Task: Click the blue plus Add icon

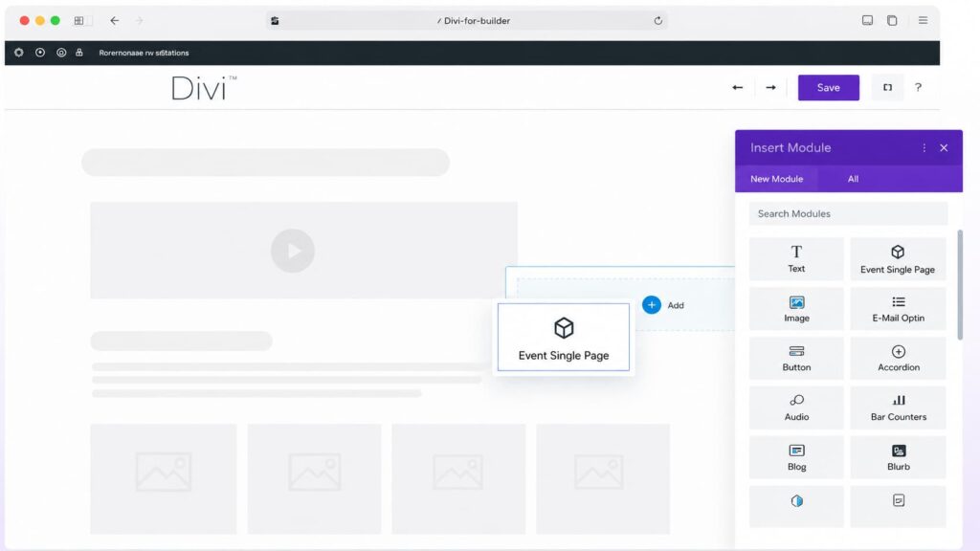Action: [x=651, y=305]
